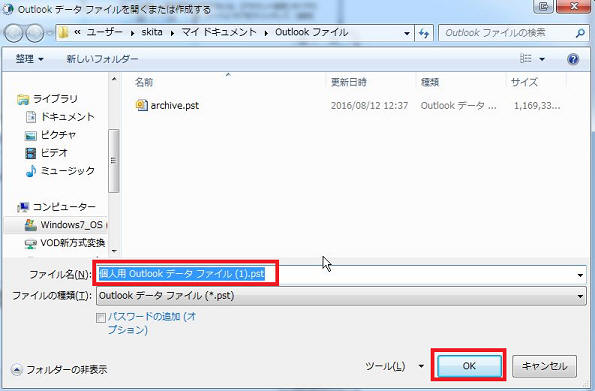Screen dimensions: 595x391
Task: Collapse folders with フォルダーの非表示
Action: point(59,369)
